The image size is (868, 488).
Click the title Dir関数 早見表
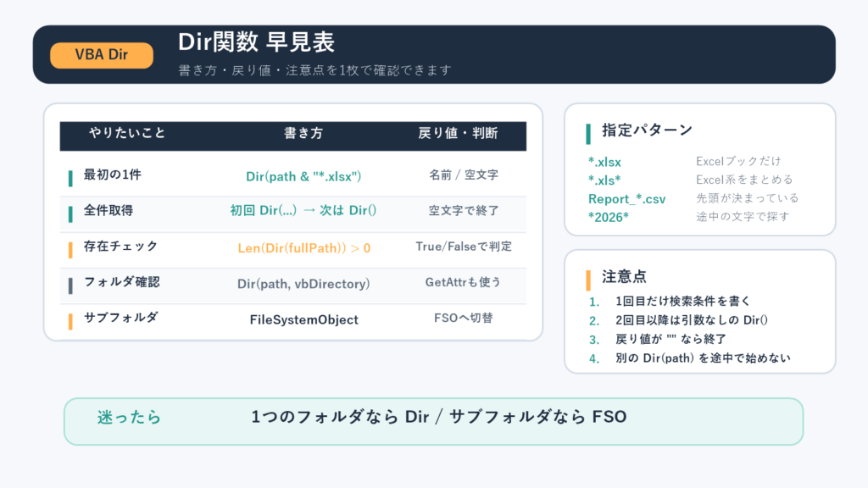point(256,42)
